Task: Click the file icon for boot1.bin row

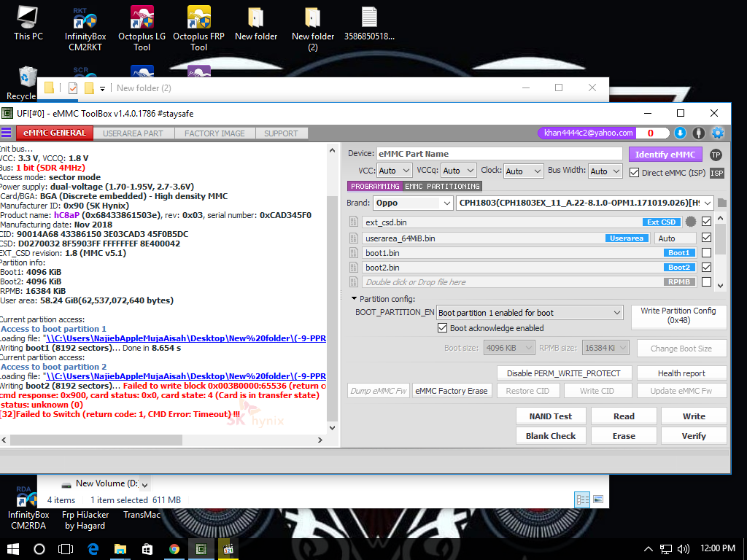Action: [x=354, y=252]
